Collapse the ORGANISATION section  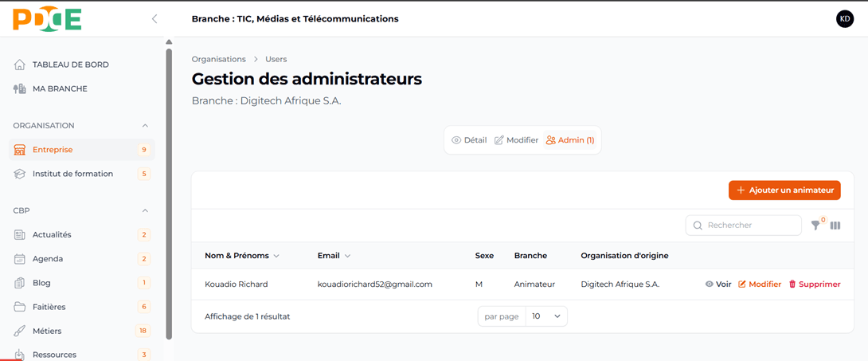point(145,126)
